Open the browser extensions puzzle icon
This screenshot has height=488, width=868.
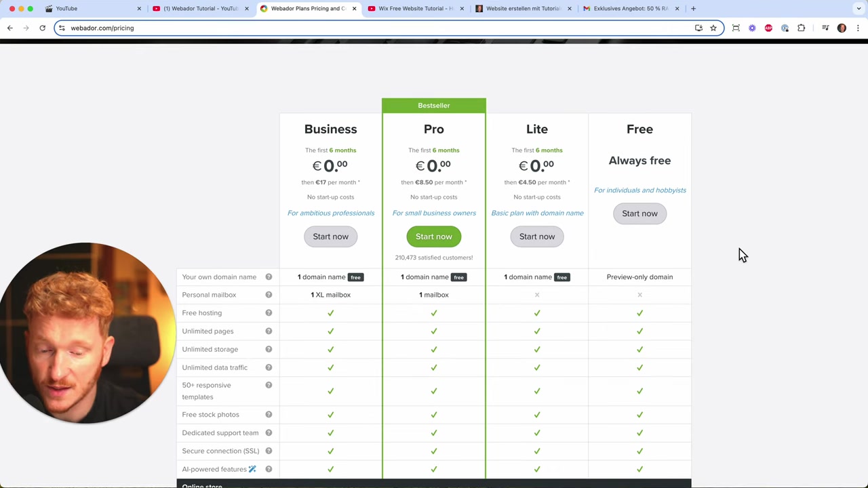(x=801, y=28)
